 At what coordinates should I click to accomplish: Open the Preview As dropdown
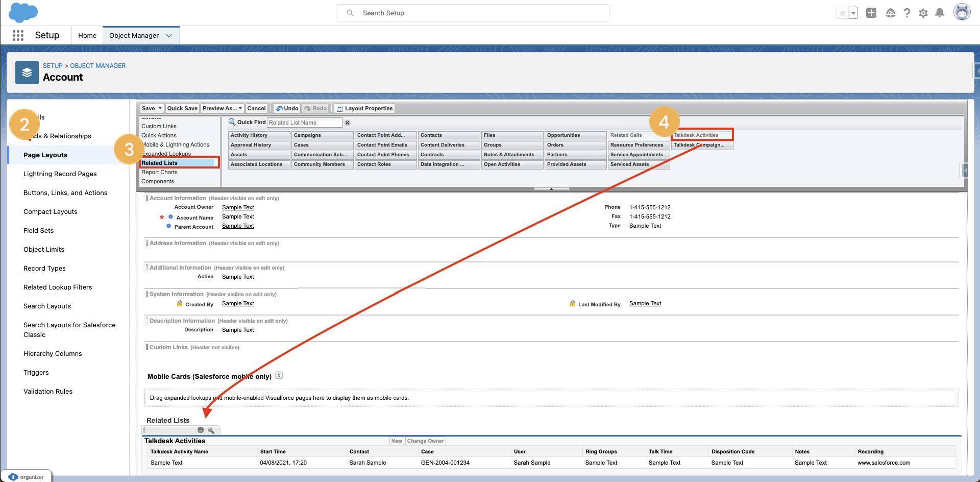coord(222,108)
